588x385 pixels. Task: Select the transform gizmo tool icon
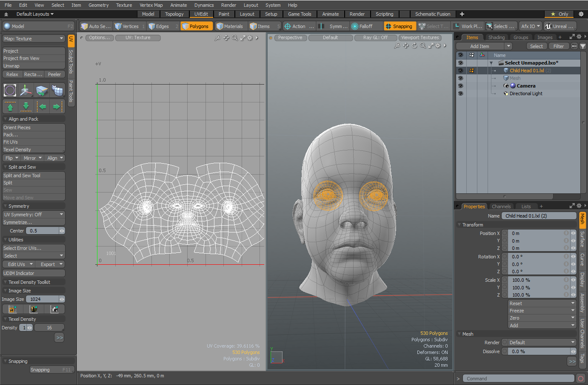(x=26, y=90)
